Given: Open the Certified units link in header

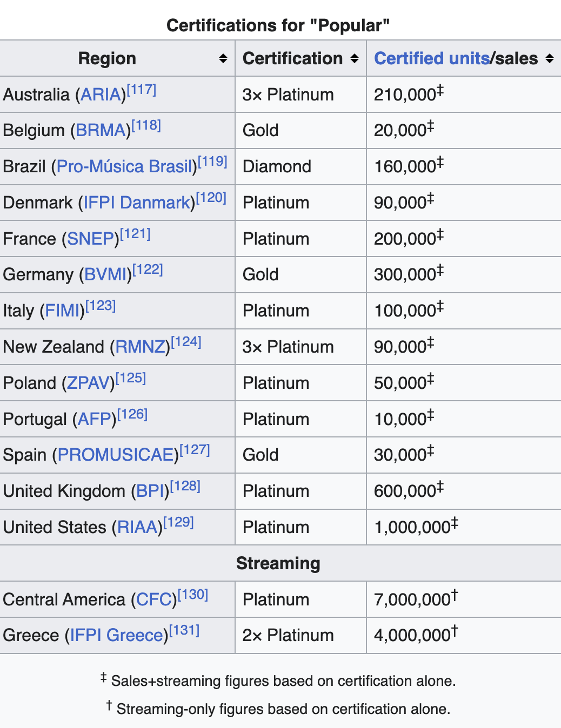Looking at the screenshot, I should tap(431, 59).
